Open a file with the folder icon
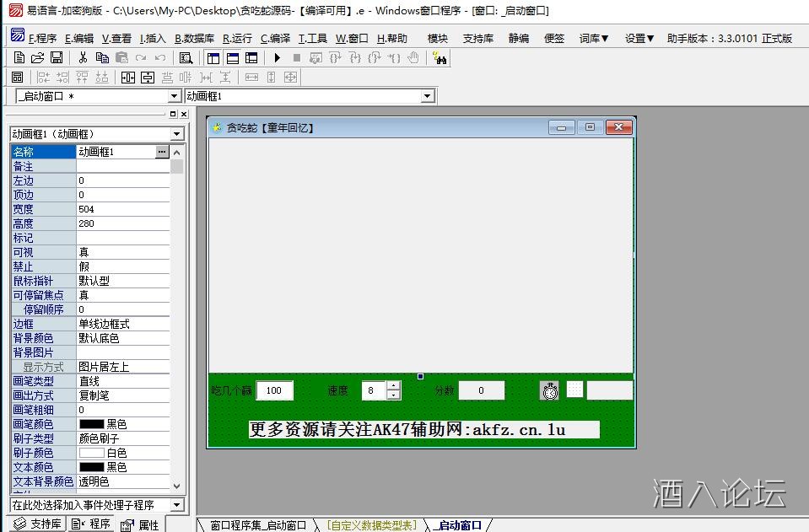 [x=36, y=57]
